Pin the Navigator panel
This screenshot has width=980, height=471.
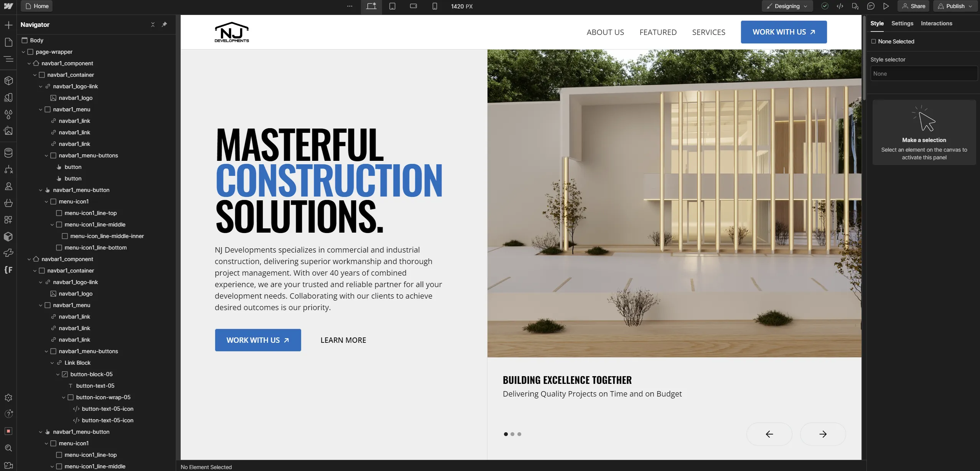(x=164, y=25)
